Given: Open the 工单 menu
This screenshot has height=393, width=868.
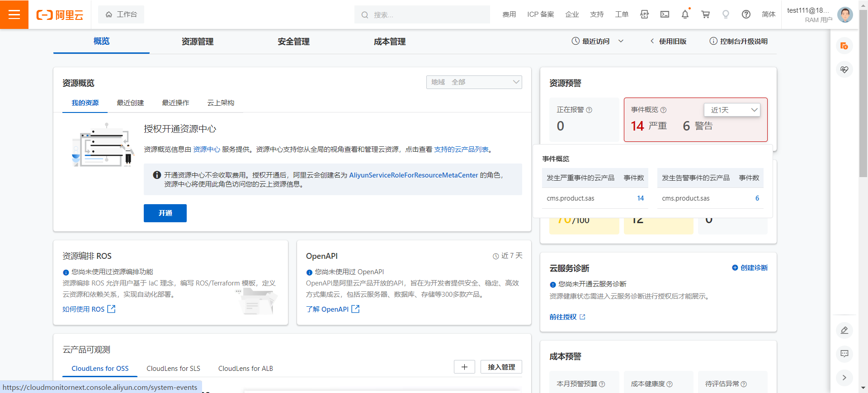Looking at the screenshot, I should [x=622, y=14].
